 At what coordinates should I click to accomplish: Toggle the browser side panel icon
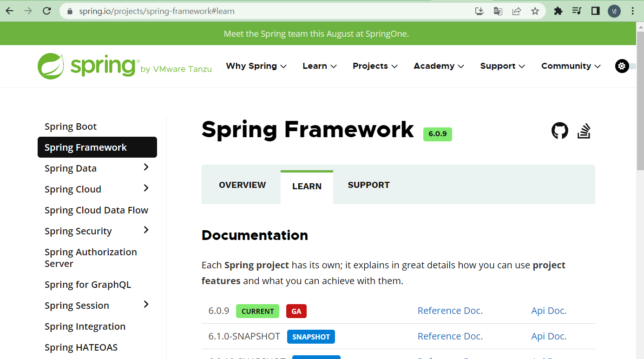[x=596, y=11]
